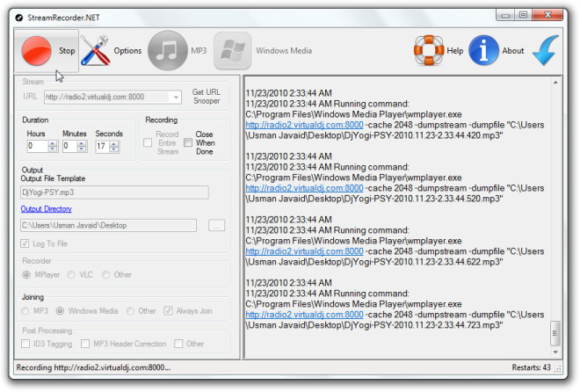Increase the Hours spinner value
Screen dimensions: 580x392
coord(53,143)
